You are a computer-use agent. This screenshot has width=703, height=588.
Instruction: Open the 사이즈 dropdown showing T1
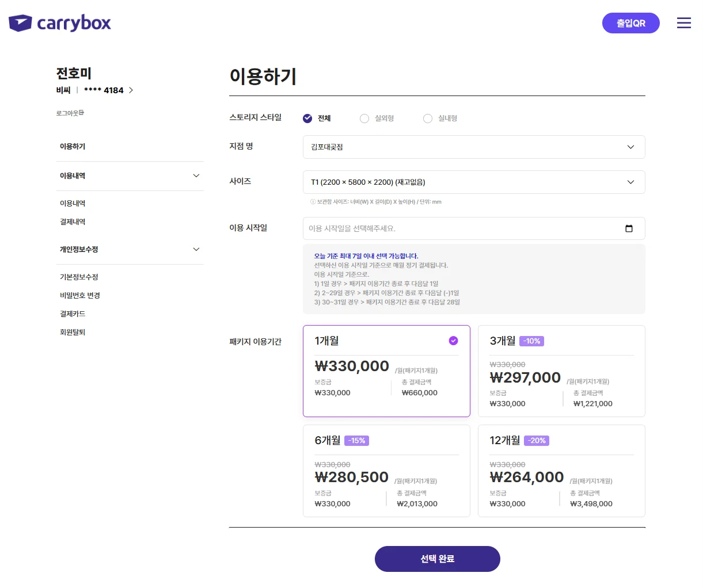click(474, 182)
